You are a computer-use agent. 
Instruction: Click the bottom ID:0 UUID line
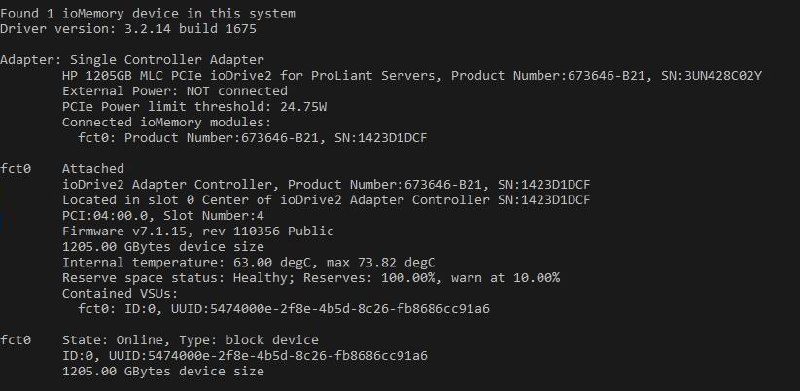[245, 355]
